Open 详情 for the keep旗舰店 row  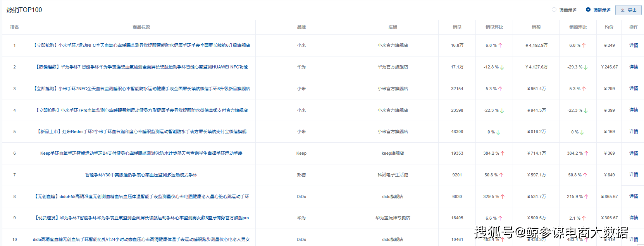634,153
